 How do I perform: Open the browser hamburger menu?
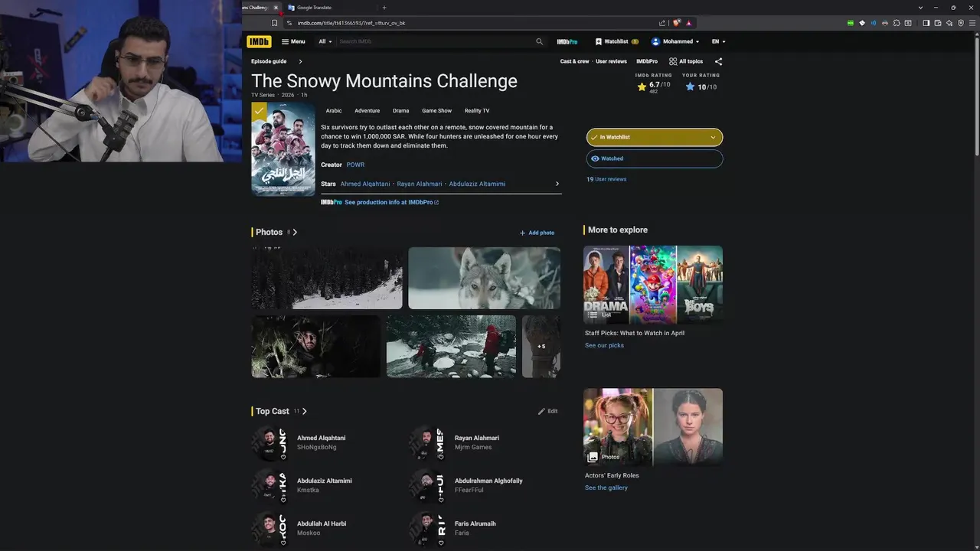tap(972, 23)
